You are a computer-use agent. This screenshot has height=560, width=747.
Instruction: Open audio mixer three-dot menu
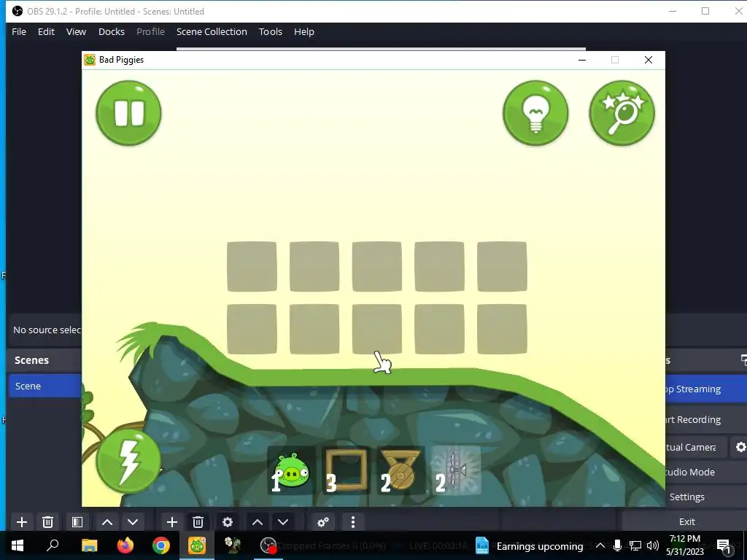point(352,522)
